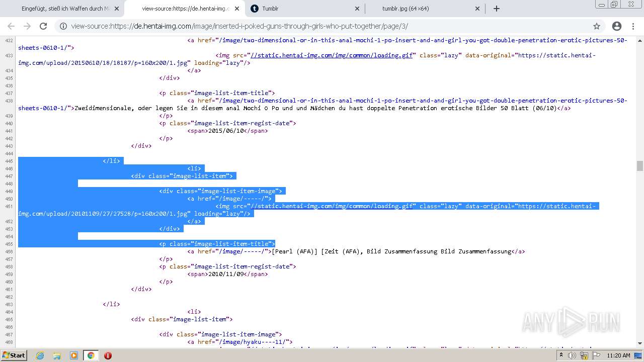Open a new tab with the plus button

click(x=497, y=9)
